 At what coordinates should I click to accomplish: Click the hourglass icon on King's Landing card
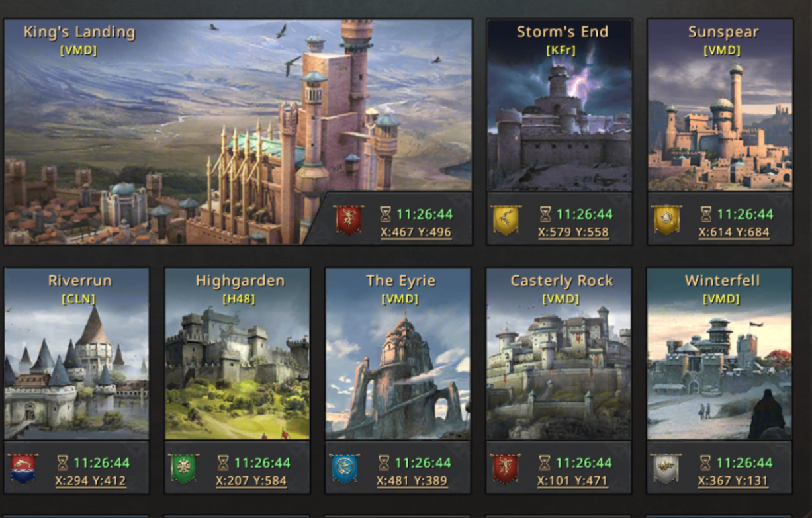[385, 214]
